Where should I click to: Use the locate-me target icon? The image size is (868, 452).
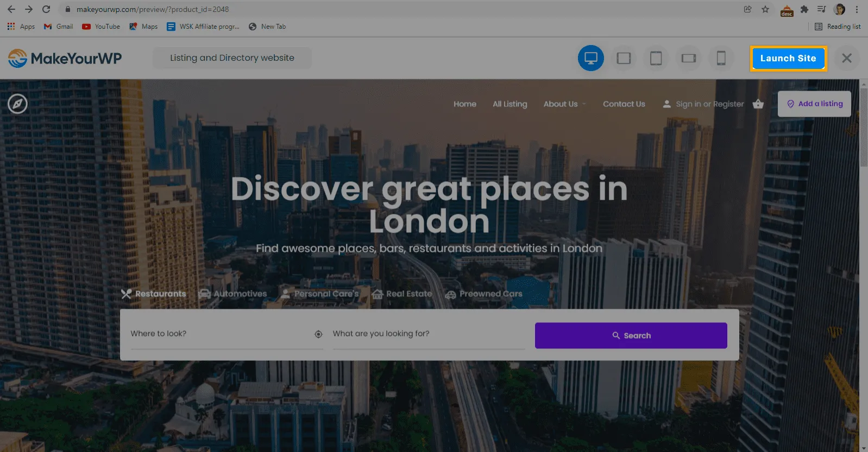point(318,334)
